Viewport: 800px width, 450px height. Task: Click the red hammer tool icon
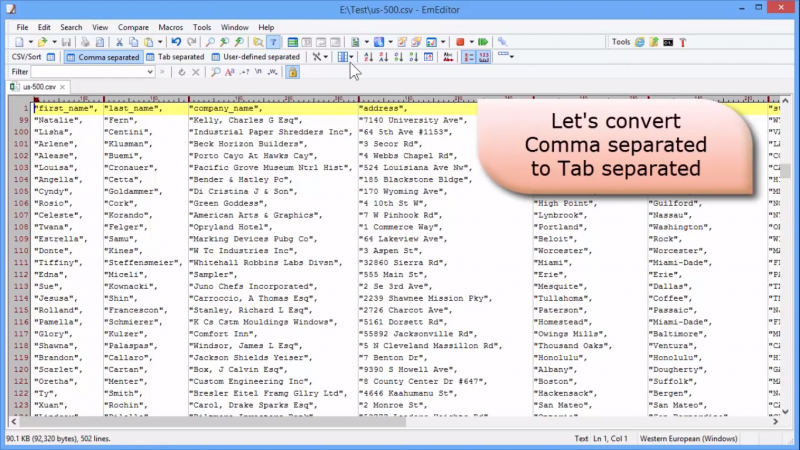point(683,42)
